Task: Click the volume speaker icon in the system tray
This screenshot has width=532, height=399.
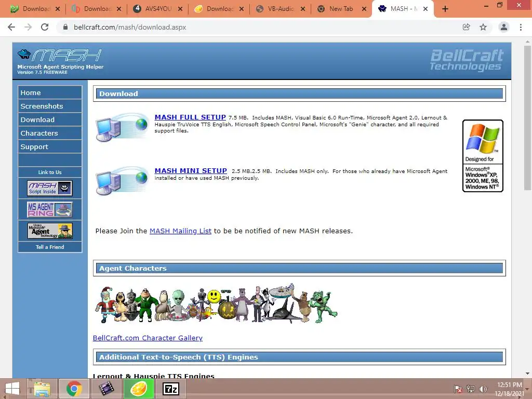Action: coord(483,389)
